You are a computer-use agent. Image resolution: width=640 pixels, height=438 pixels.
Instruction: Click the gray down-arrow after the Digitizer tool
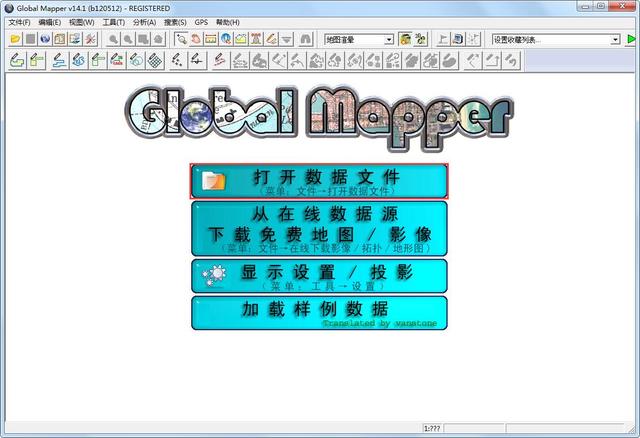[287, 39]
